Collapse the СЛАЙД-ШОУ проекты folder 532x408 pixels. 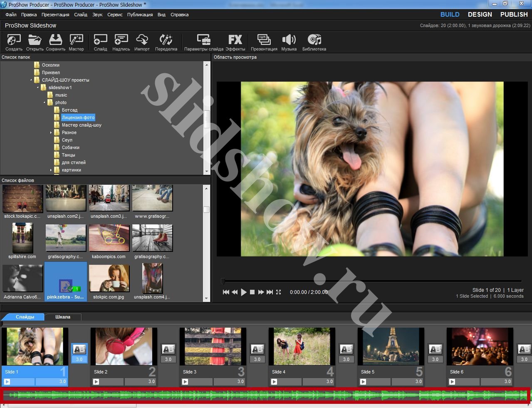(x=31, y=80)
